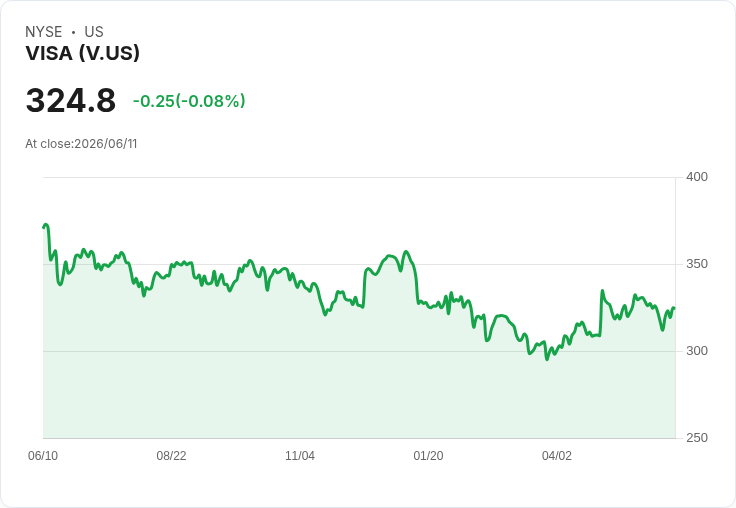
Task: Select the NYSE exchange label
Action: point(44,32)
